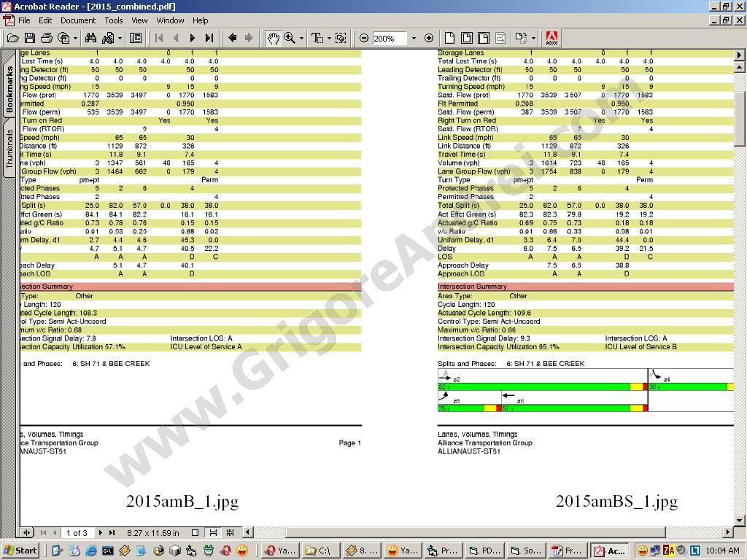
Task: Jump to last page using toolbar arrow
Action: tap(209, 38)
